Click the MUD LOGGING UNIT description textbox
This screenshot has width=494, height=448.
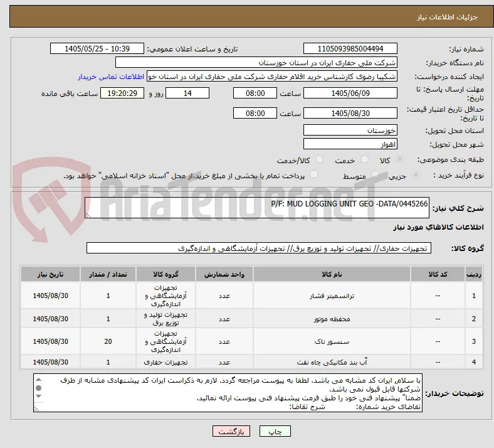pyautogui.click(x=257, y=208)
